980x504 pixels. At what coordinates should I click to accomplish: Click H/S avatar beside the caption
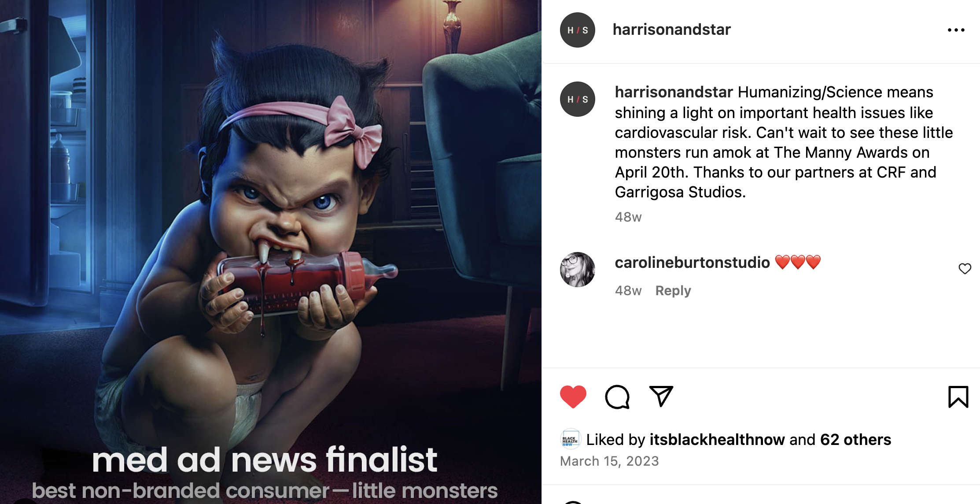pos(577,99)
